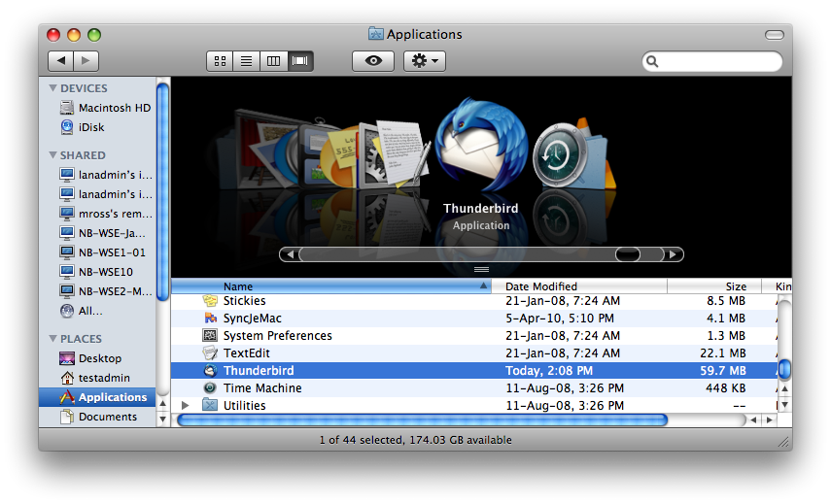Click the Applications folder title icon
The width and height of the screenshot is (831, 504).
click(x=376, y=34)
